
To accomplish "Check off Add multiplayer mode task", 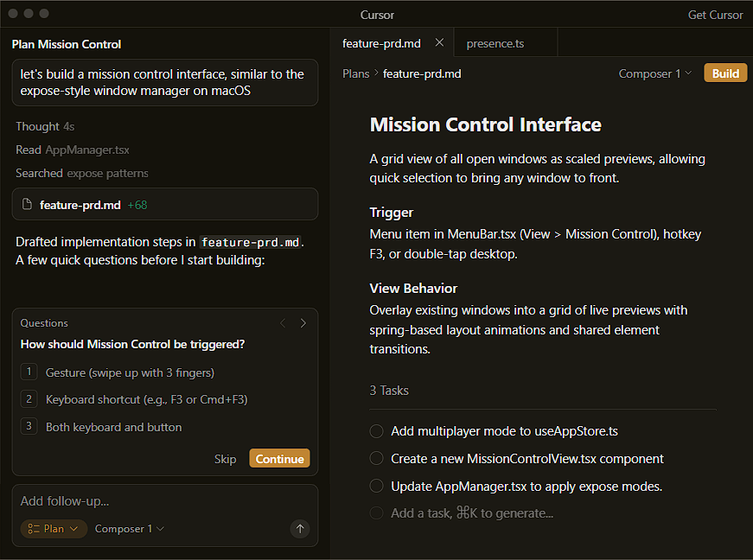I will pos(376,431).
